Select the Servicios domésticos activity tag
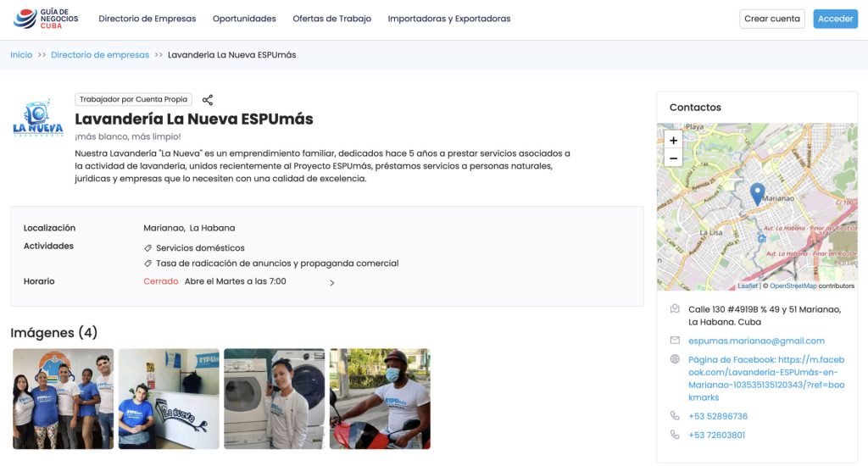 click(200, 248)
